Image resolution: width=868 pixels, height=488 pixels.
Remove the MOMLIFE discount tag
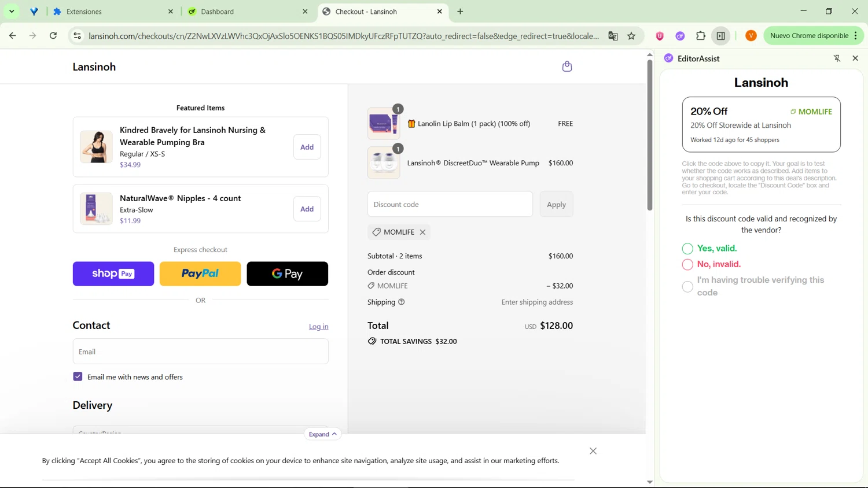tap(423, 232)
